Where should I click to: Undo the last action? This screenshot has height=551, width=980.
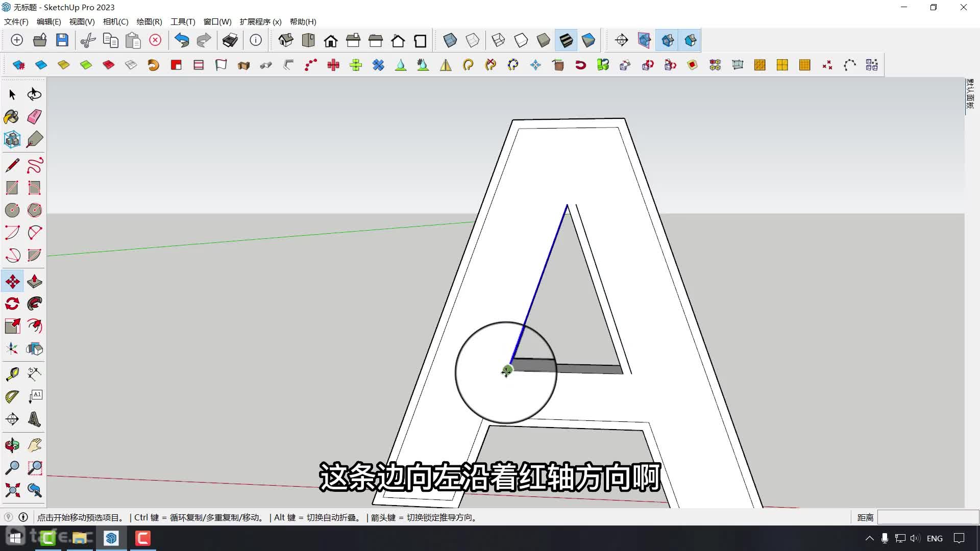pyautogui.click(x=182, y=40)
